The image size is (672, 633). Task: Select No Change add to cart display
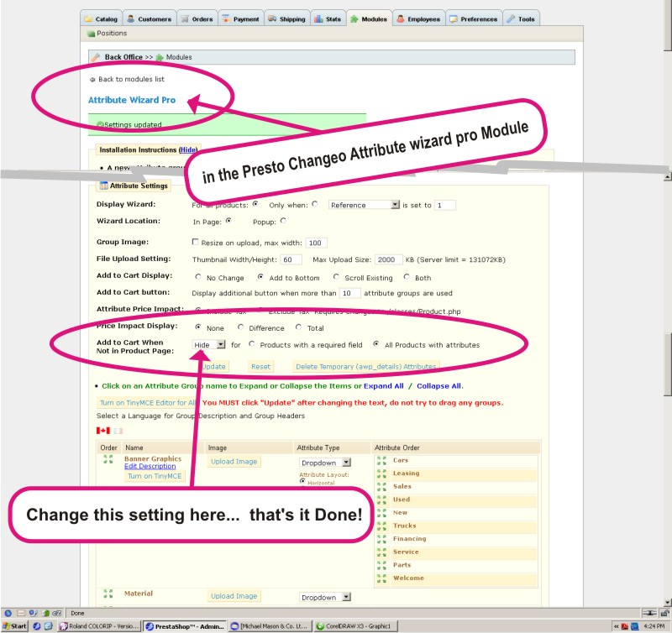[x=198, y=277]
